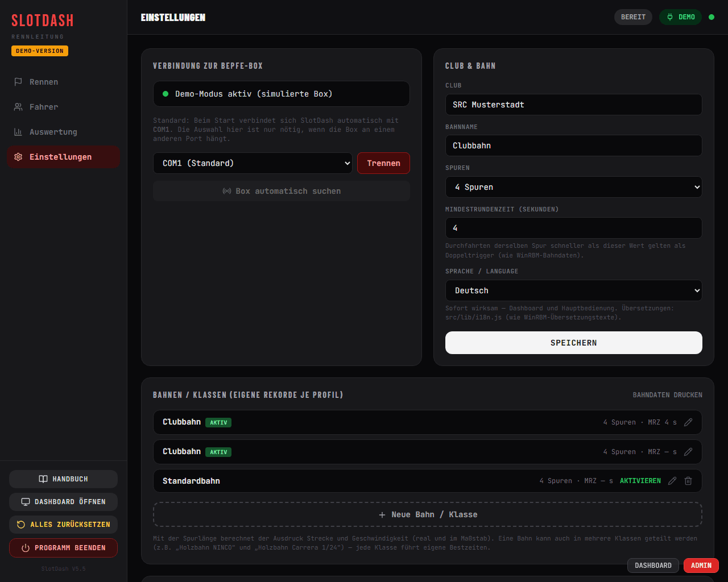
Task: Go to the Rennen menu item
Action: (63, 82)
